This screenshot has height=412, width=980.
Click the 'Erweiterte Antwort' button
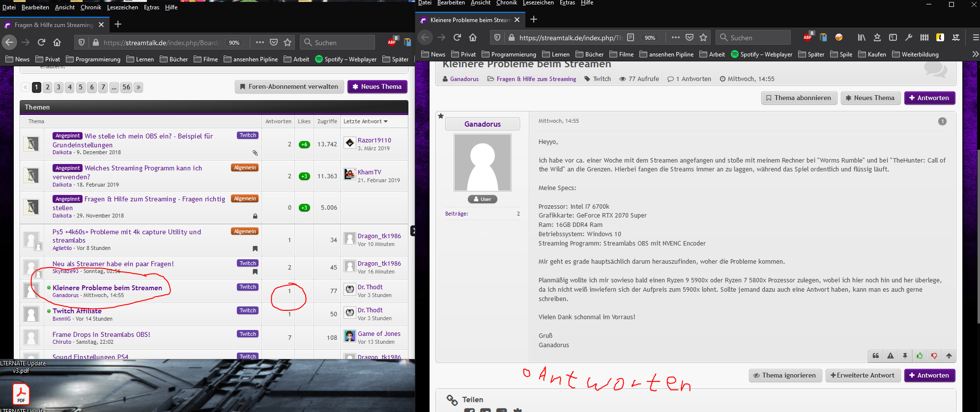(863, 375)
